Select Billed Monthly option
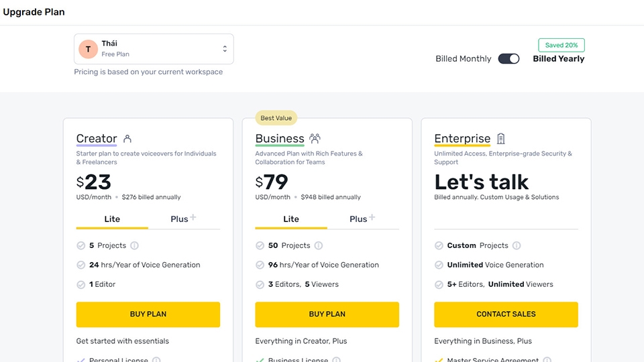The image size is (644, 362). pyautogui.click(x=463, y=59)
